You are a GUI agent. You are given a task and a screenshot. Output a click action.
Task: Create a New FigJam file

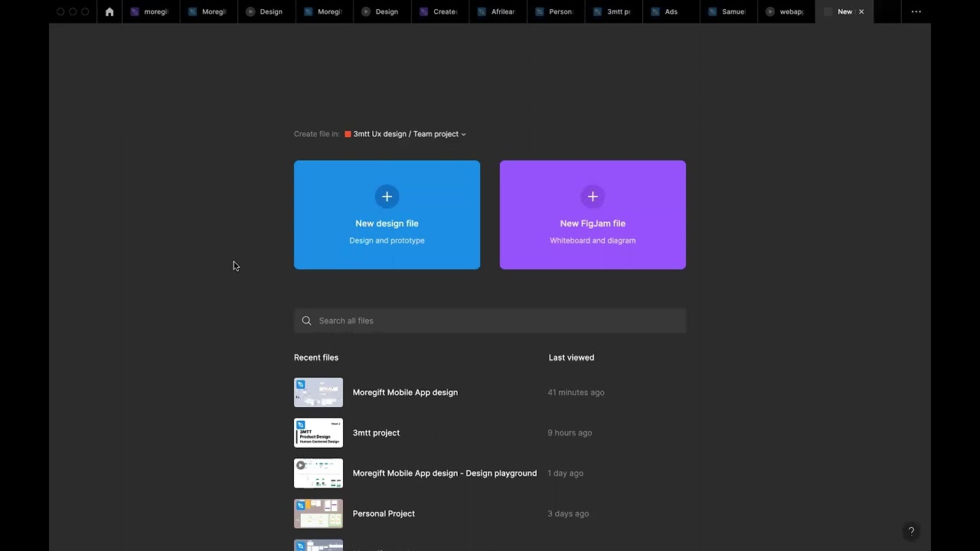click(593, 215)
